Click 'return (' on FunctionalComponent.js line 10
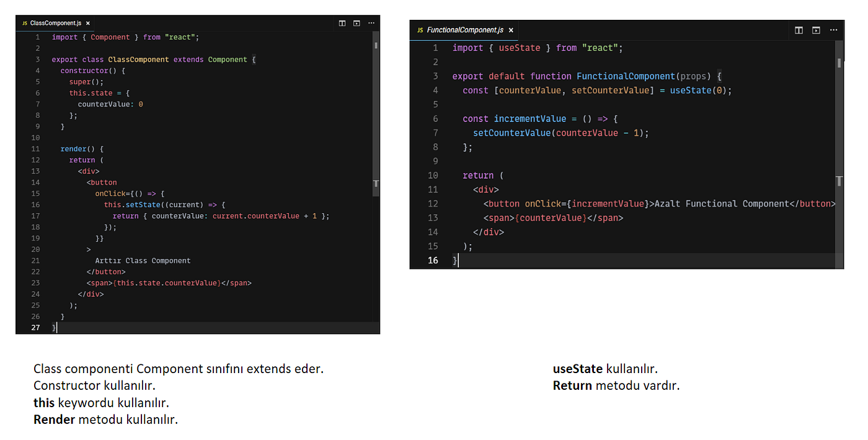 coord(483,175)
